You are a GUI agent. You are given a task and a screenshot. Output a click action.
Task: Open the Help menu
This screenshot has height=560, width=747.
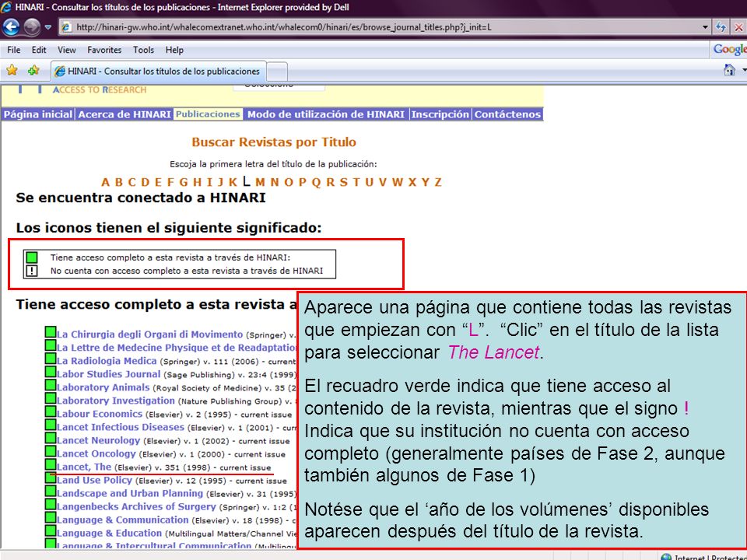tap(174, 50)
